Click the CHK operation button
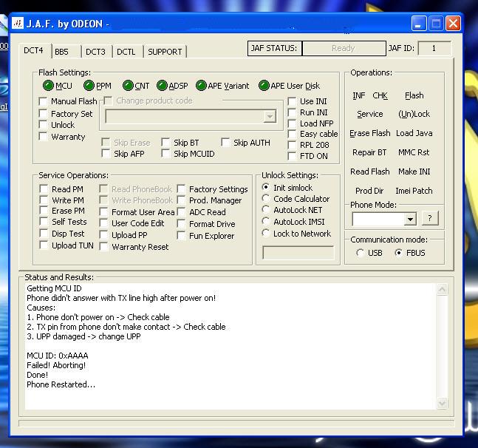 point(380,95)
